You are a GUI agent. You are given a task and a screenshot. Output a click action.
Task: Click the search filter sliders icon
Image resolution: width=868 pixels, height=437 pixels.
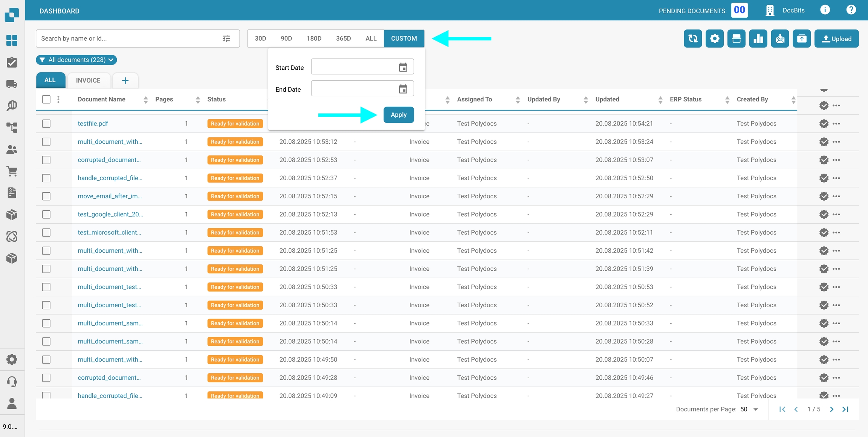pyautogui.click(x=226, y=38)
